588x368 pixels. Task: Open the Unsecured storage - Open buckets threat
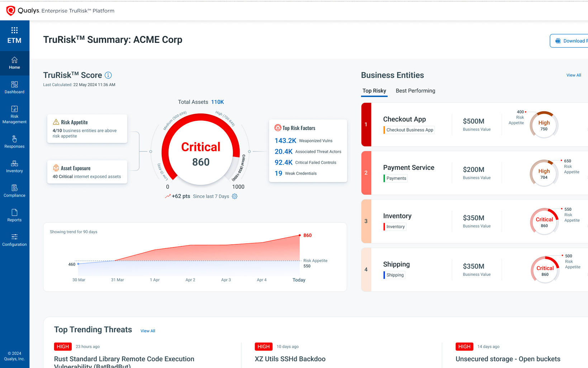coord(508,359)
